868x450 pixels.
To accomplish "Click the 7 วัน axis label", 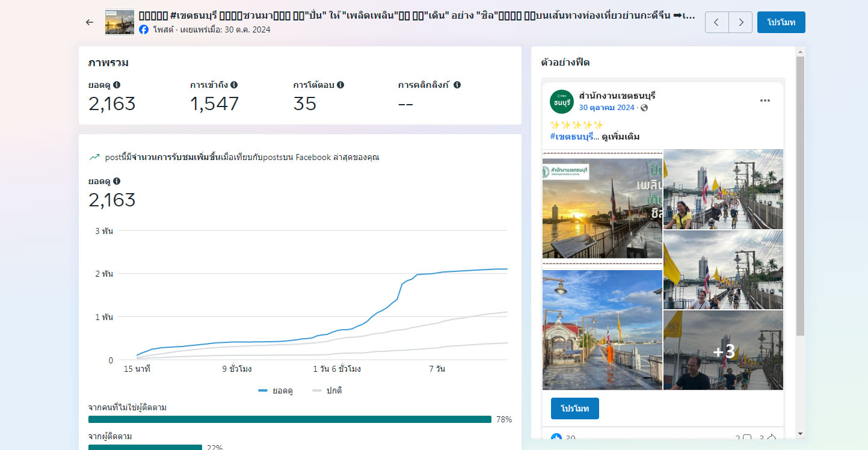I will click(x=437, y=369).
